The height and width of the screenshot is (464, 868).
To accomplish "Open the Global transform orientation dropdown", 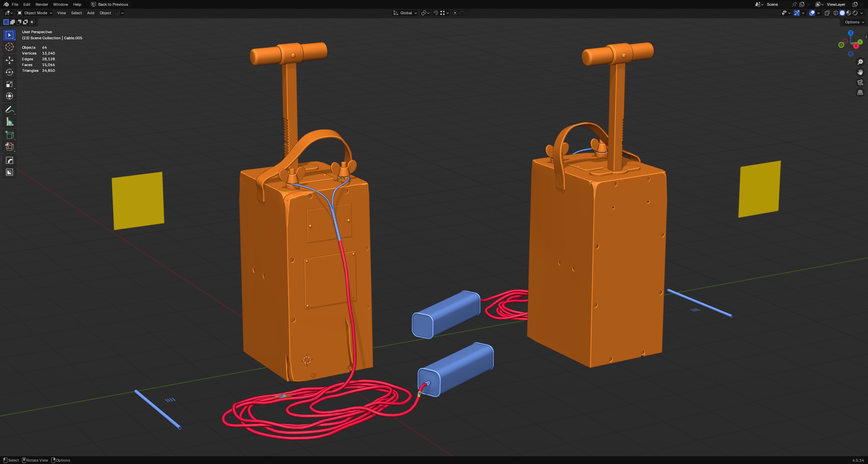I will pos(405,13).
